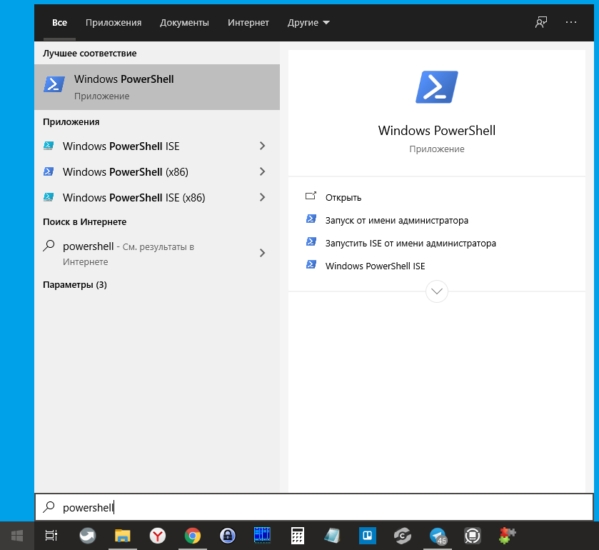Click the large PowerShell icon in preview pane
599x550 pixels.
tap(437, 87)
